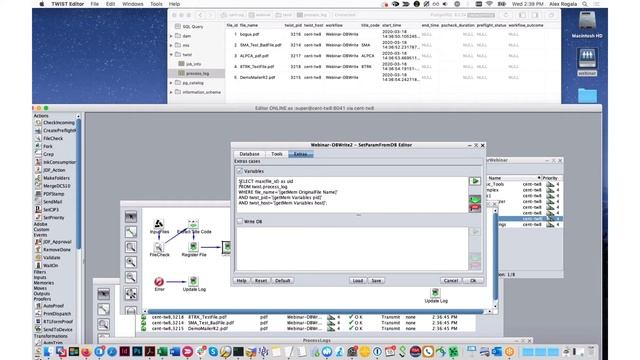640x360 pixels.
Task: Click the red flag icon beside Variables query
Action: coord(474,209)
